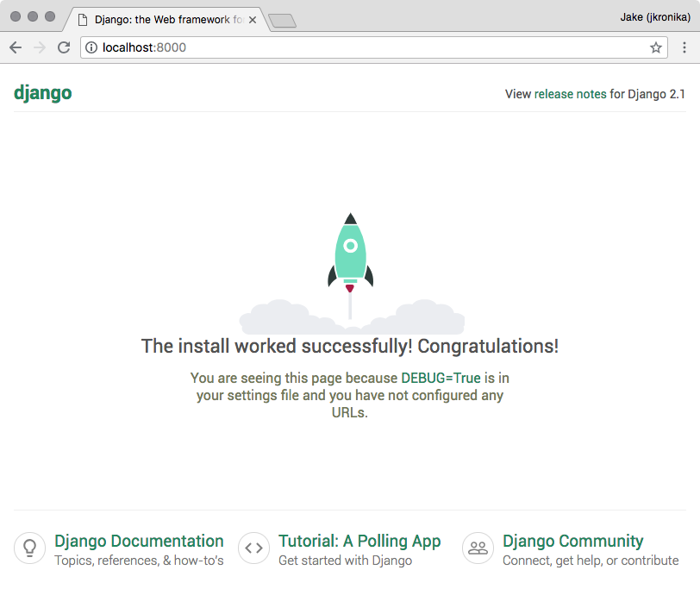The width and height of the screenshot is (700, 589).
Task: Open Tutorial: A Polling App link
Action: click(359, 541)
